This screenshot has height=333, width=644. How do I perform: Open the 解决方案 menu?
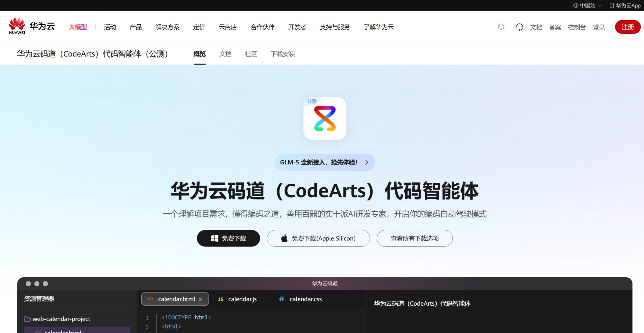168,27
